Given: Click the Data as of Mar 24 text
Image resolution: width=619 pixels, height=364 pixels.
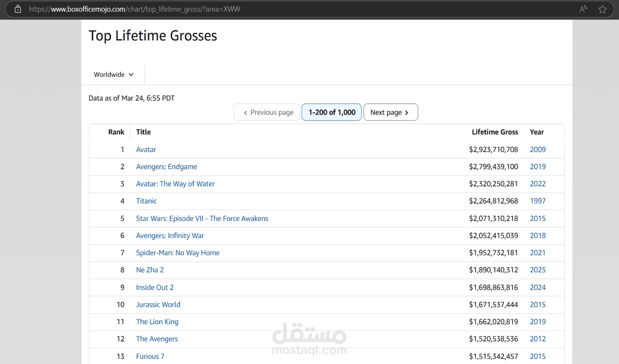Looking at the screenshot, I should (131, 98).
